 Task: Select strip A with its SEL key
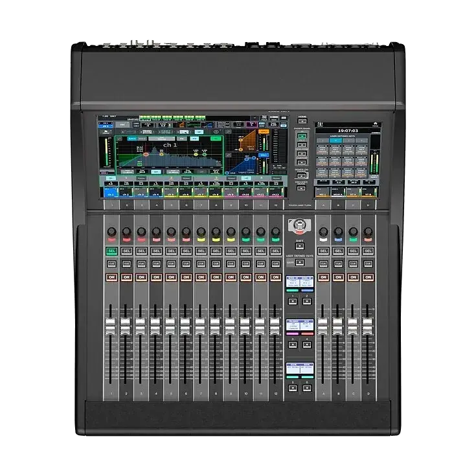click(x=323, y=251)
